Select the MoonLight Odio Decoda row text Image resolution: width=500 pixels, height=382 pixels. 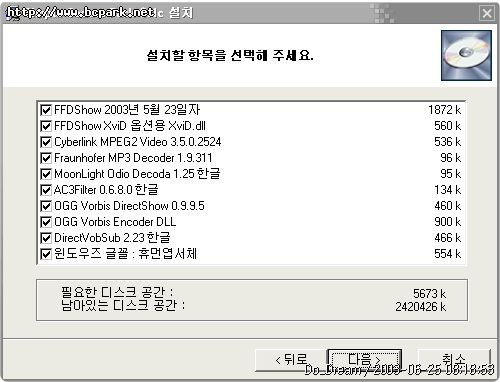(137, 174)
